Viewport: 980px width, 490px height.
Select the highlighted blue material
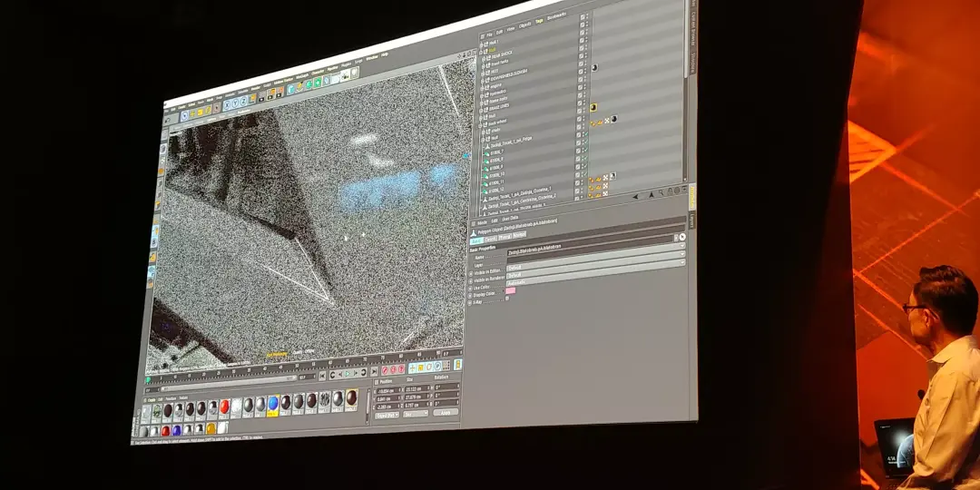[273, 404]
